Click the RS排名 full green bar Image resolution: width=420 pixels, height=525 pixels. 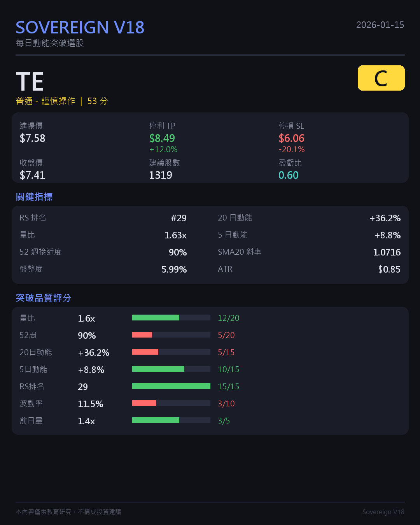(171, 386)
